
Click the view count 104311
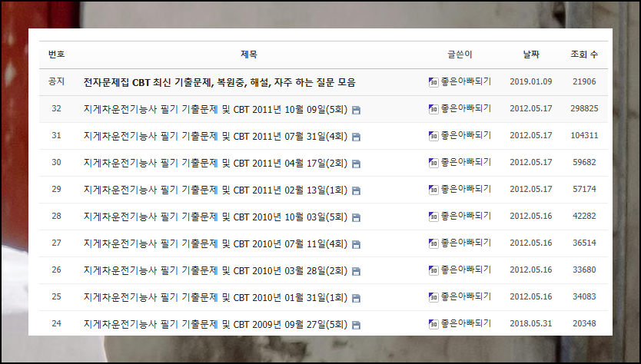pos(584,136)
